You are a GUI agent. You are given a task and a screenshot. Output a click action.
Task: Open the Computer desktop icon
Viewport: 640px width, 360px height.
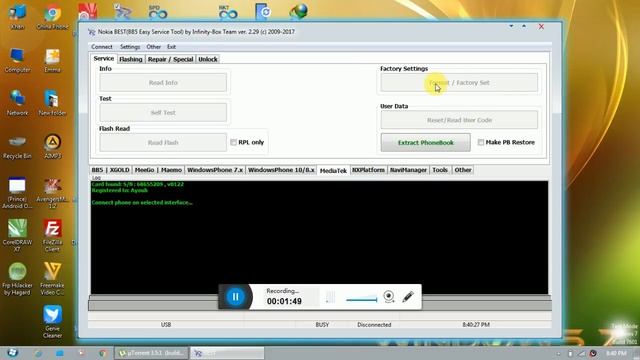pos(17,60)
